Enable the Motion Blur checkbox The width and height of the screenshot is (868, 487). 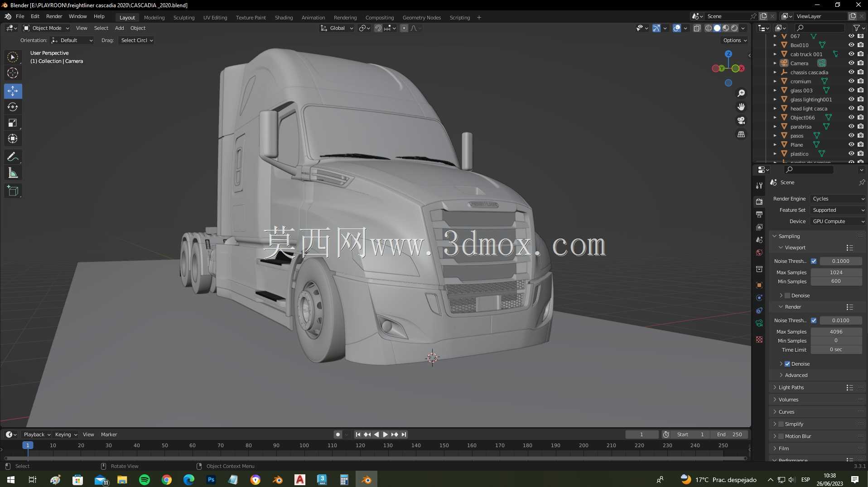(x=781, y=436)
